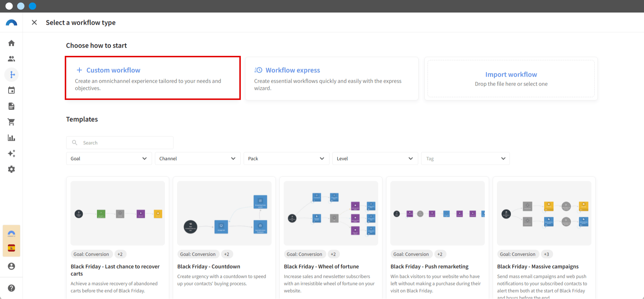Screen dimensions: 644x299
Task: Open Black Friday Push remarketing thumbnail
Action: (438, 213)
